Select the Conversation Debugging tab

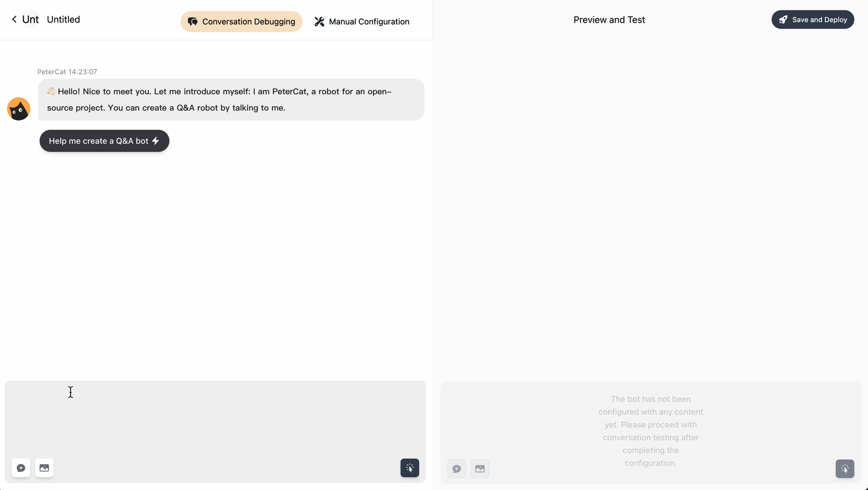tap(241, 21)
